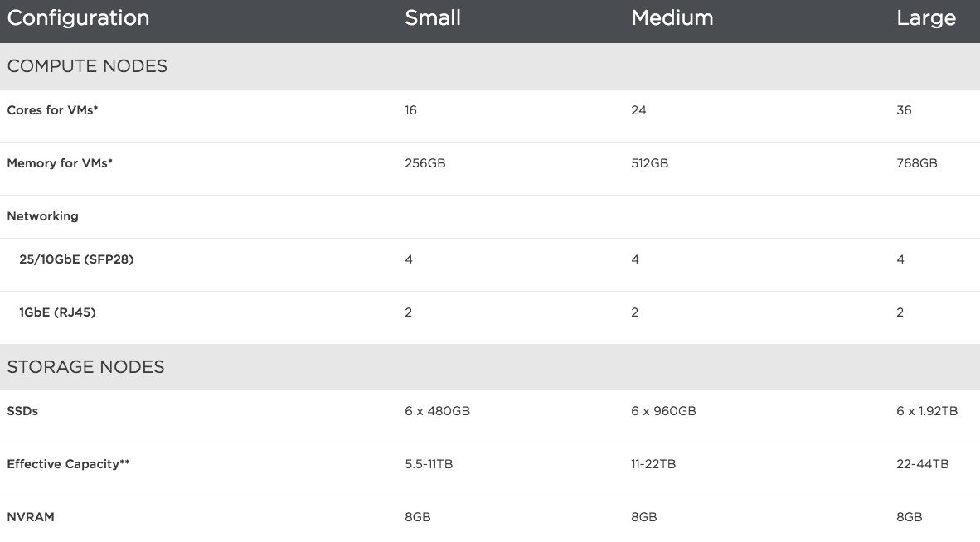Click the 512GB memory value for Medium
Screen dimensions: 980x542
click(x=649, y=163)
